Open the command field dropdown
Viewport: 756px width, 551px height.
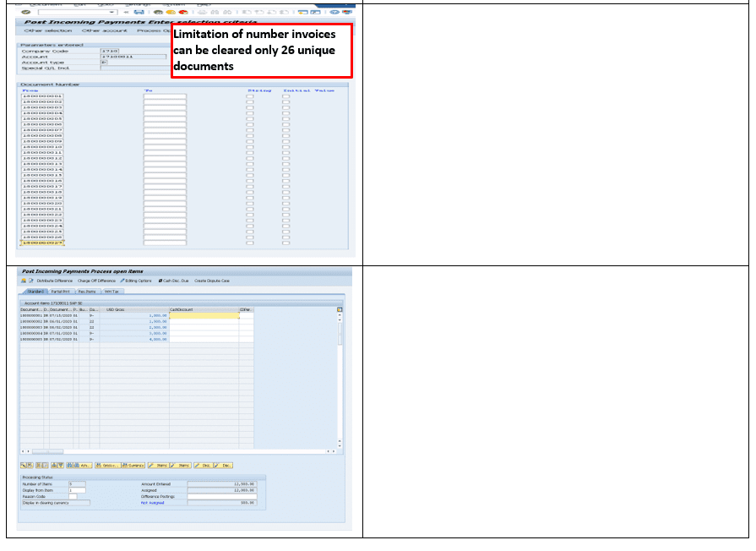113,12
